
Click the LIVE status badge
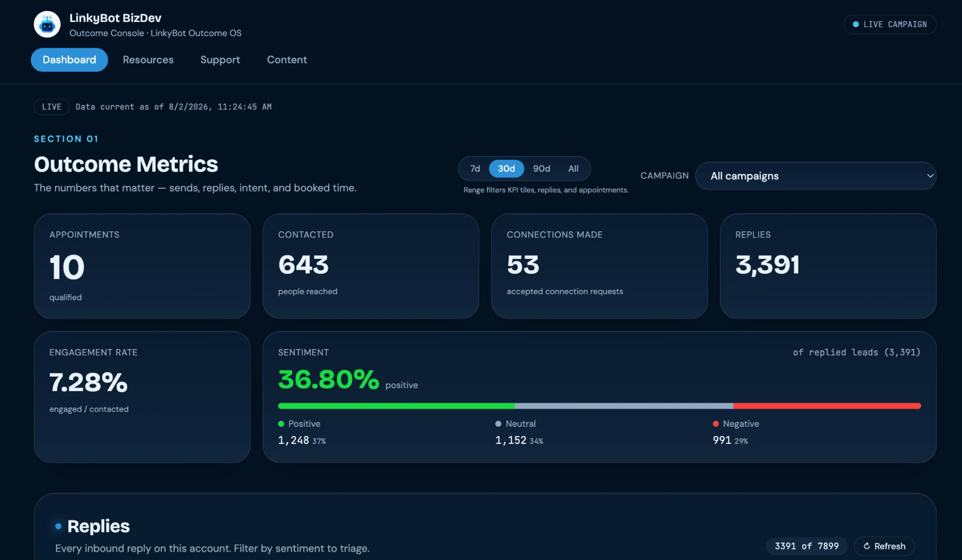point(52,107)
